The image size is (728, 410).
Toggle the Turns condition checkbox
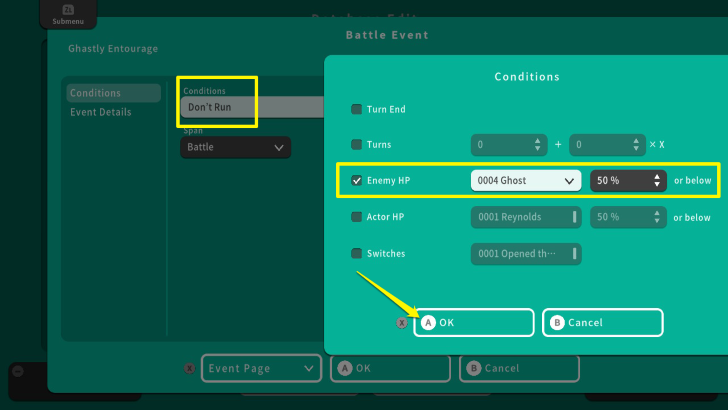click(x=357, y=145)
